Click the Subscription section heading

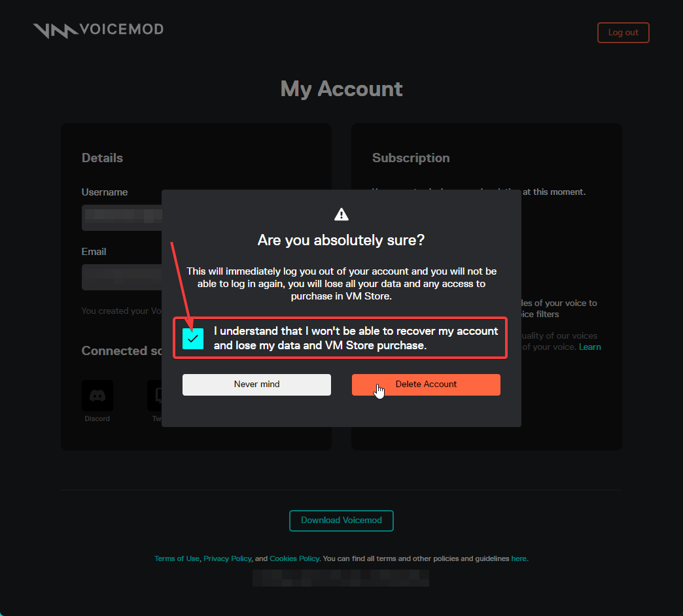[411, 158]
